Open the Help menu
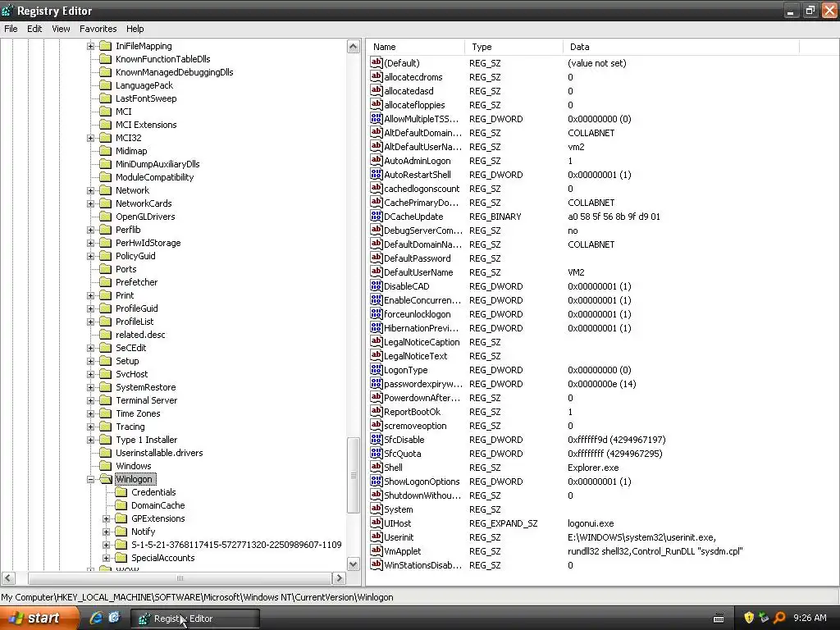 click(135, 29)
